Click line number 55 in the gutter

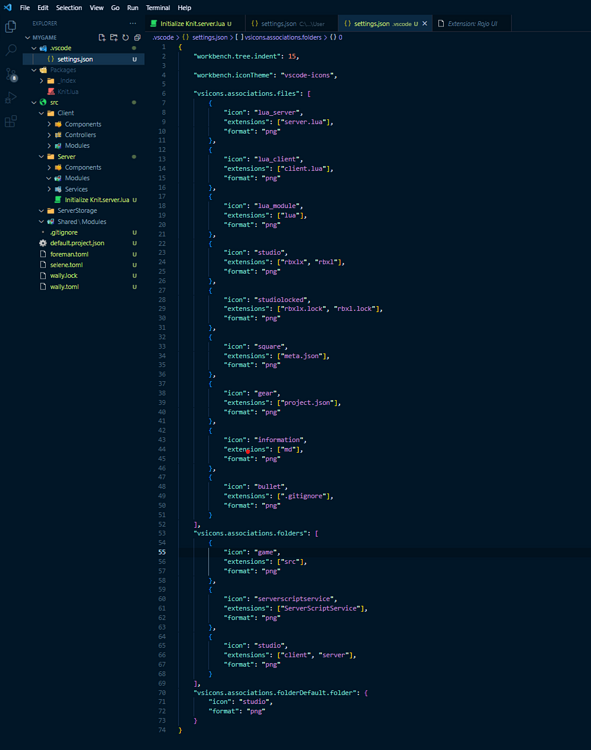coord(162,552)
